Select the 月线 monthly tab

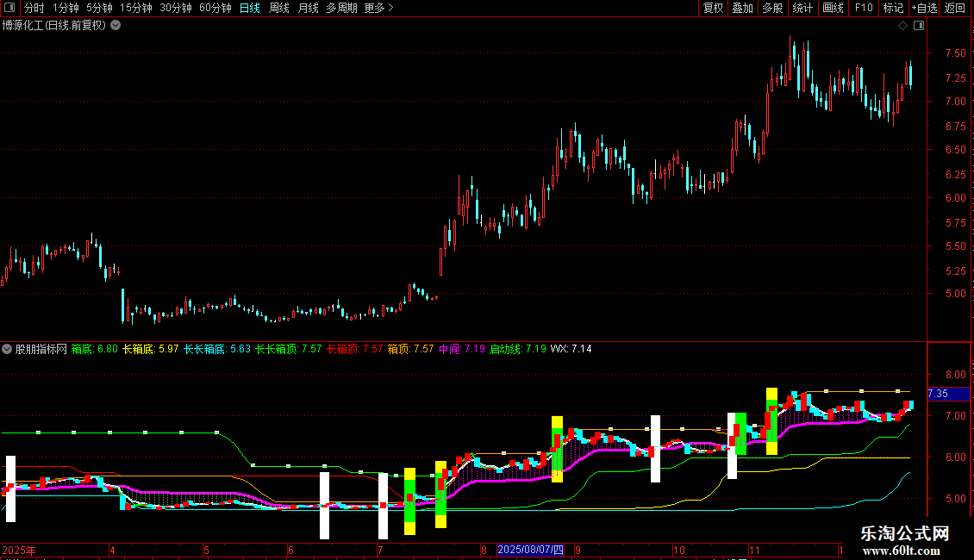(308, 8)
